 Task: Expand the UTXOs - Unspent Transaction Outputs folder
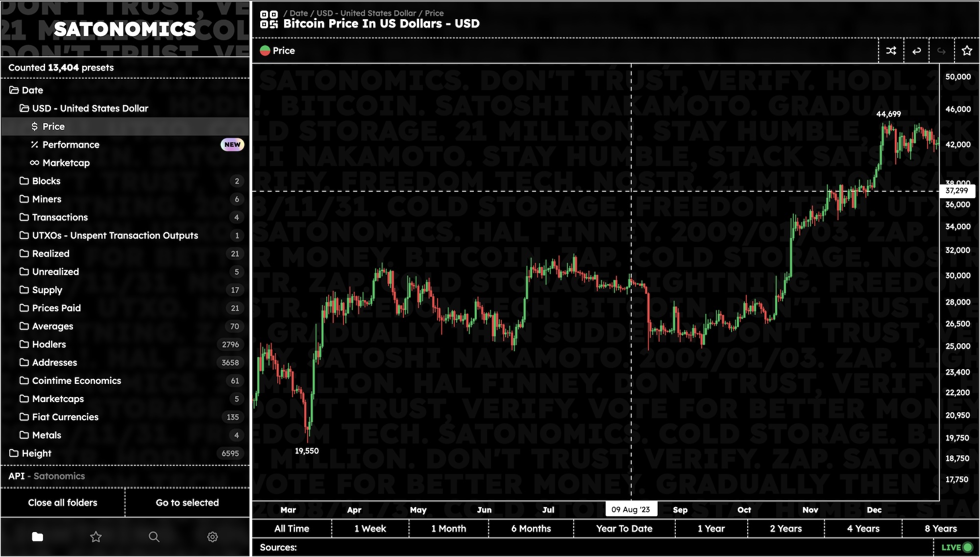coord(125,235)
